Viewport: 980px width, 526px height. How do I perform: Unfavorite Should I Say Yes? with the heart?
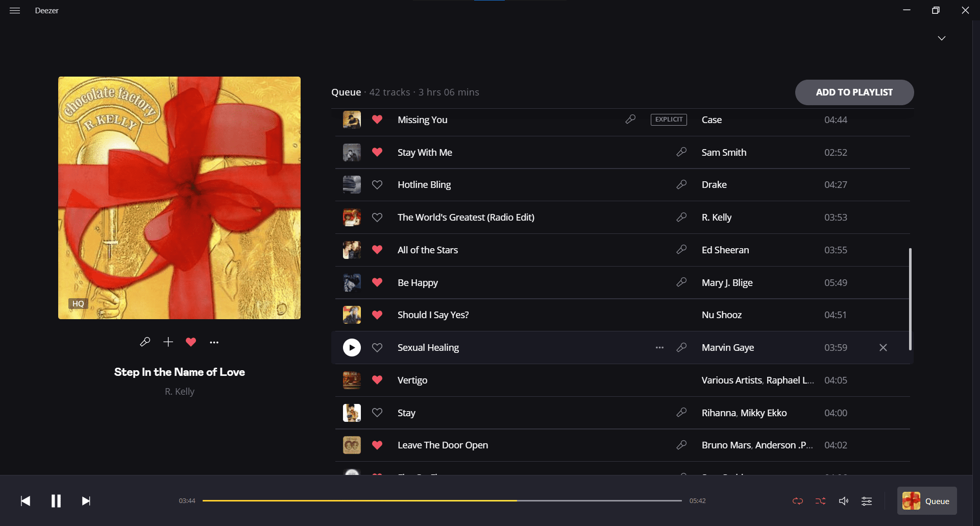pyautogui.click(x=377, y=315)
